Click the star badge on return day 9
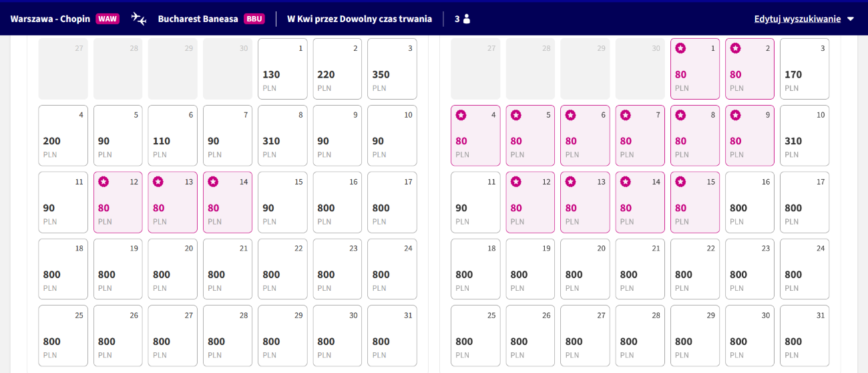This screenshot has width=868, height=373. click(x=735, y=115)
